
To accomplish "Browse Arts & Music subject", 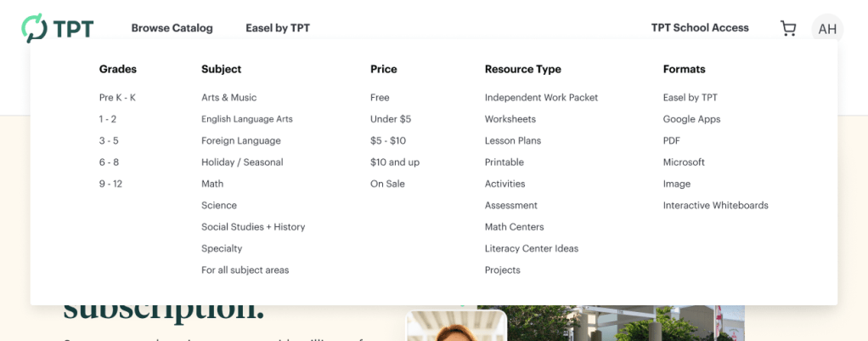I will pyautogui.click(x=228, y=98).
